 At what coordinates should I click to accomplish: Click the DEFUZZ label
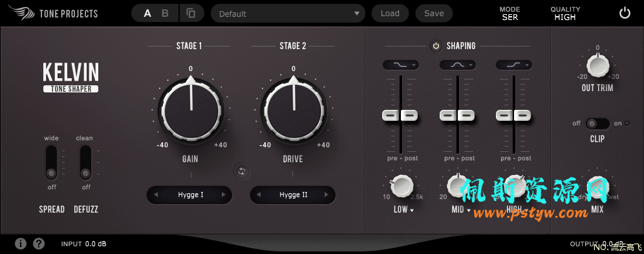coord(86,209)
